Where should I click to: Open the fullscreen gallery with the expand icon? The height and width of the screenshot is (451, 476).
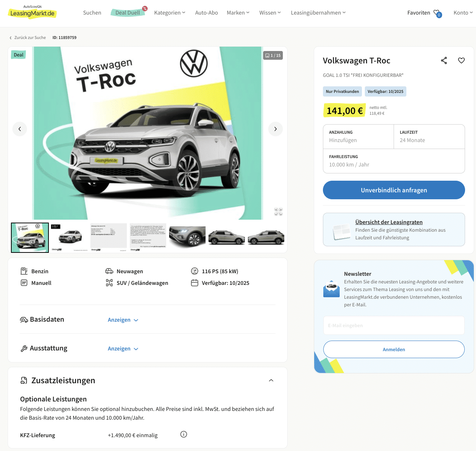278,211
